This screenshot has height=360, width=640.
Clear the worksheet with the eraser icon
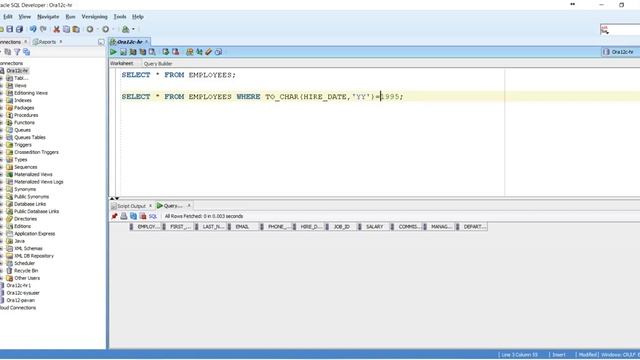click(209, 52)
